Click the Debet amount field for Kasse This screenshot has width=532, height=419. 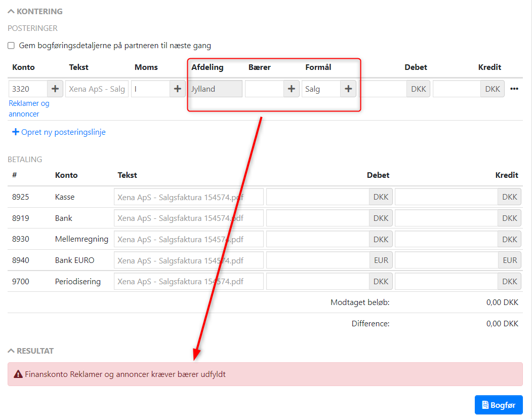[317, 197]
